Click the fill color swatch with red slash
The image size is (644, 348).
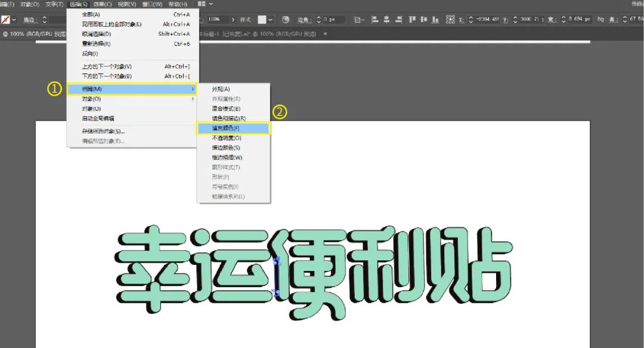tap(5, 20)
